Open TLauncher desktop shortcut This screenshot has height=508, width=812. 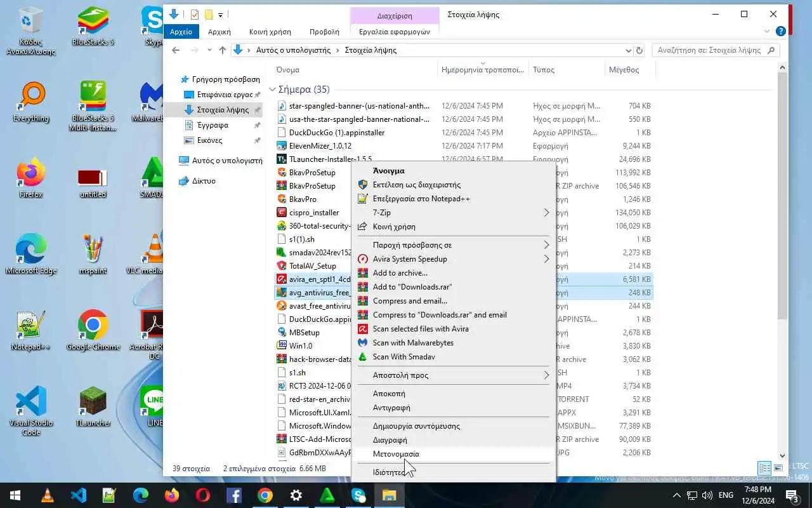[93, 407]
